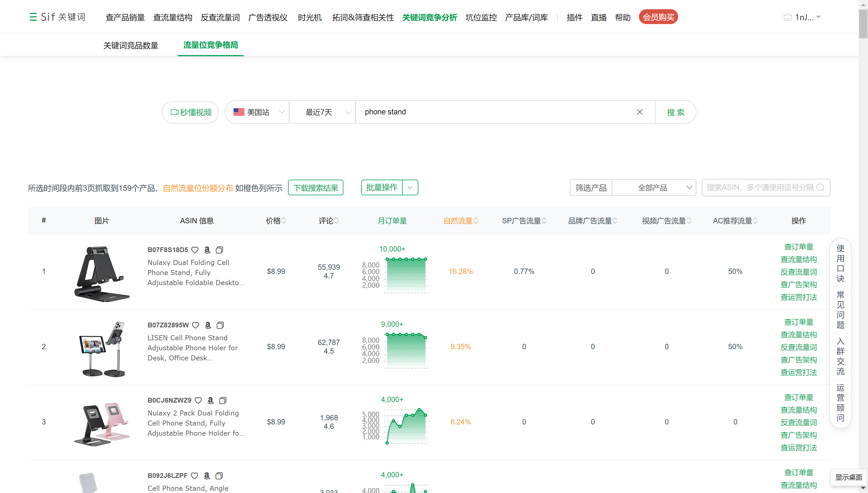
Task: Click 查运营打法 for B0CJ6NZWZ9
Action: pyautogui.click(x=799, y=448)
